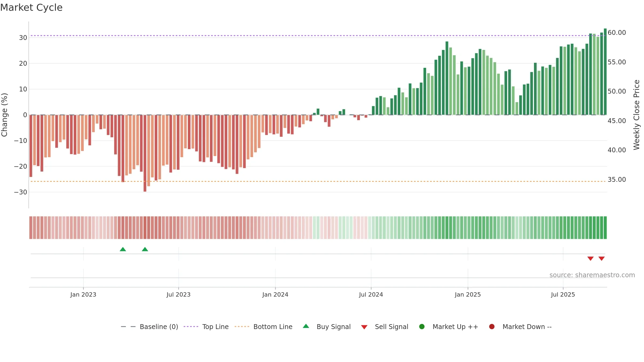Click the lowest red bar reaching near −30

[x=145, y=153]
